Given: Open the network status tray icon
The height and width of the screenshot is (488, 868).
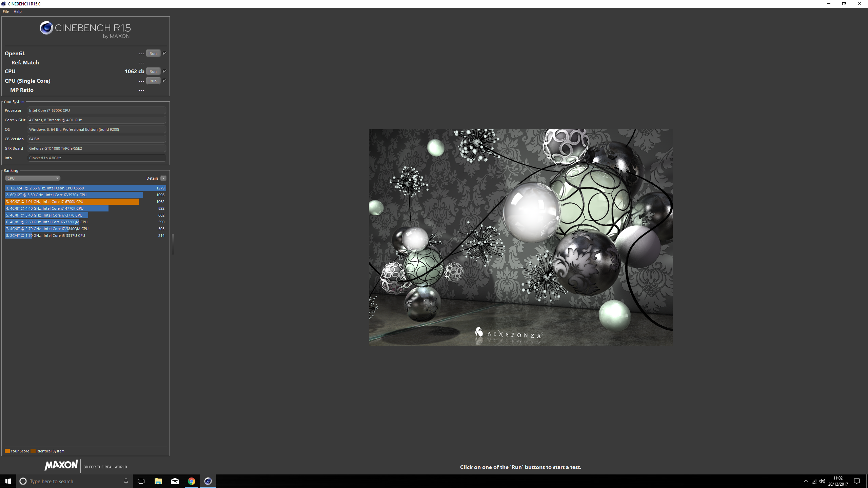Looking at the screenshot, I should (814, 482).
